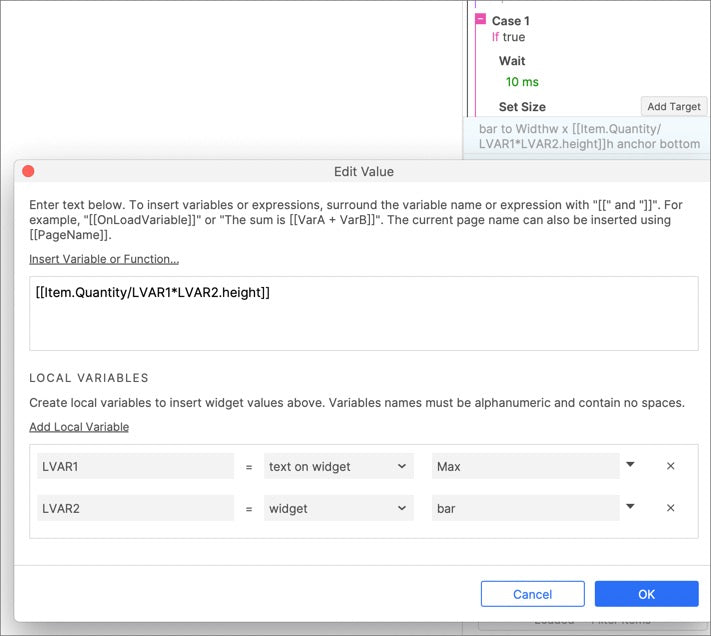The width and height of the screenshot is (711, 636).
Task: Close the Edit Value dialog via red button
Action: 28,171
